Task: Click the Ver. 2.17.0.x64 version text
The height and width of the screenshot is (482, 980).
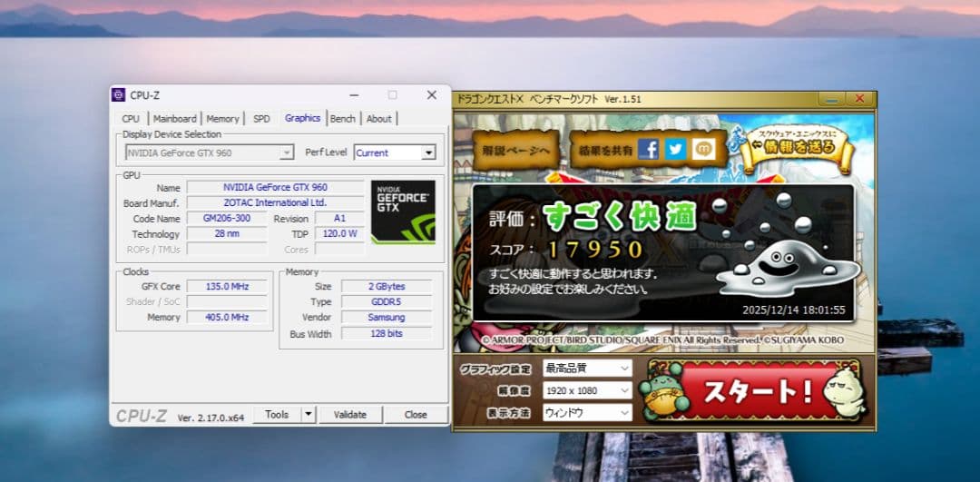Action: point(211,417)
